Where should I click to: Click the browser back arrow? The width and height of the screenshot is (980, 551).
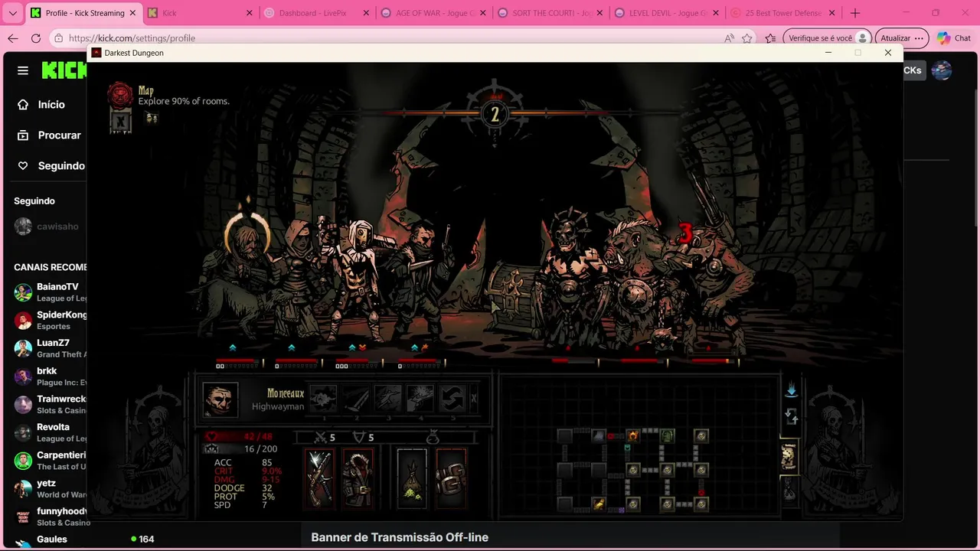pos(12,38)
